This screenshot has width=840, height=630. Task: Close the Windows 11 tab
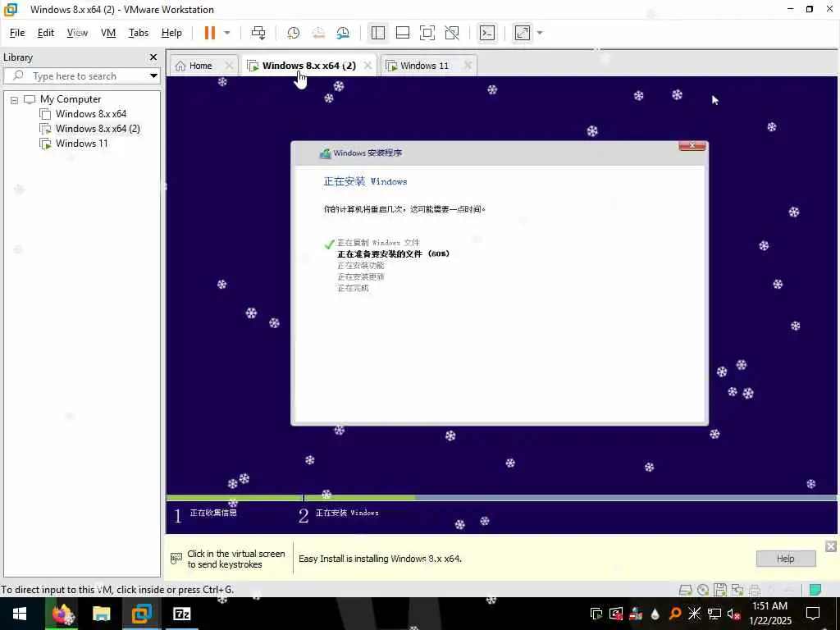tap(468, 66)
